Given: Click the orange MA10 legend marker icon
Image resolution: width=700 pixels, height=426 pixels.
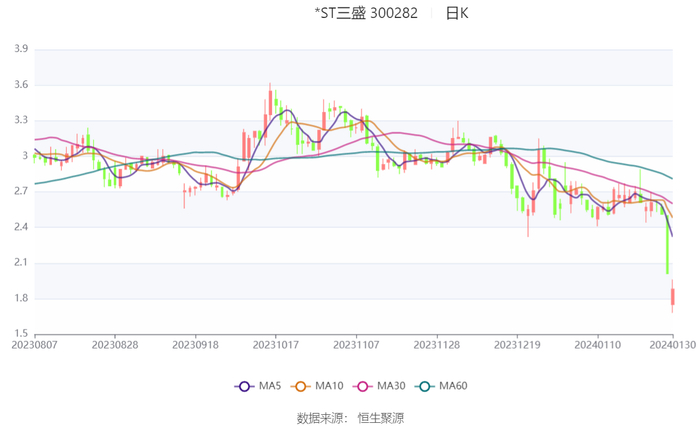Looking at the screenshot, I should tap(301, 386).
